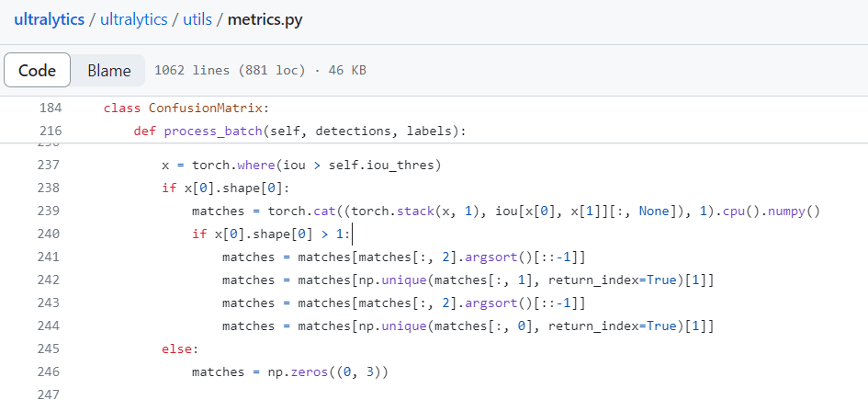Open the ultralytics repository root breadcrumb
The width and height of the screenshot is (868, 400).
(50, 19)
